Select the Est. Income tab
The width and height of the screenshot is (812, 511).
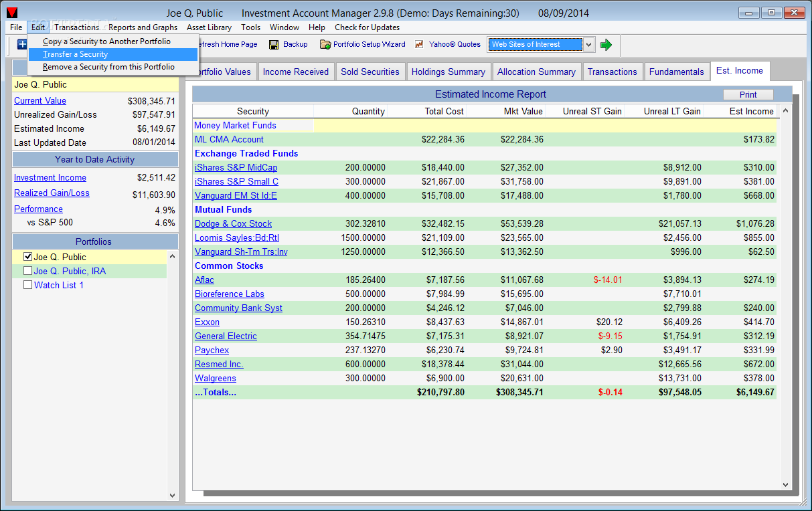[740, 70]
